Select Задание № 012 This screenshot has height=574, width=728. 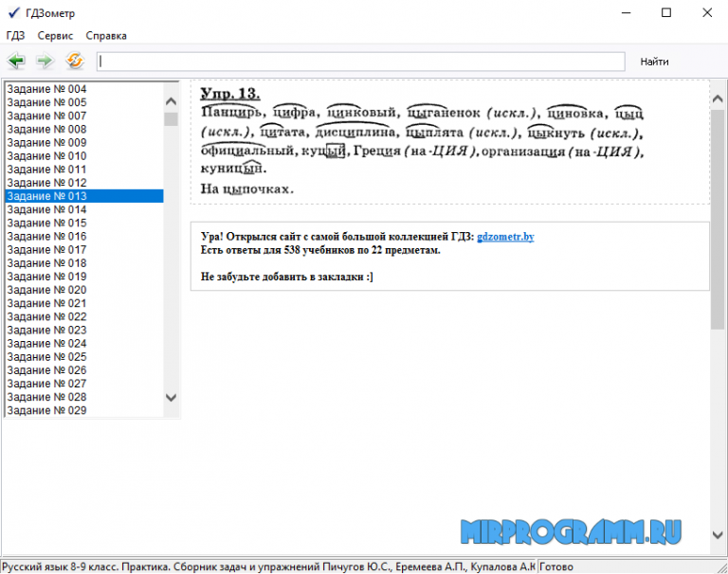84,183
